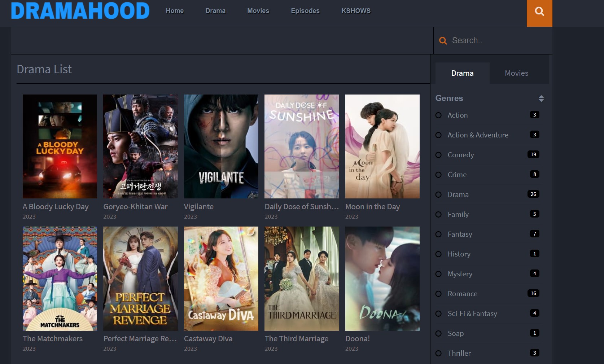
Task: Click the Fantasy genre count badge 7
Action: [535, 234]
